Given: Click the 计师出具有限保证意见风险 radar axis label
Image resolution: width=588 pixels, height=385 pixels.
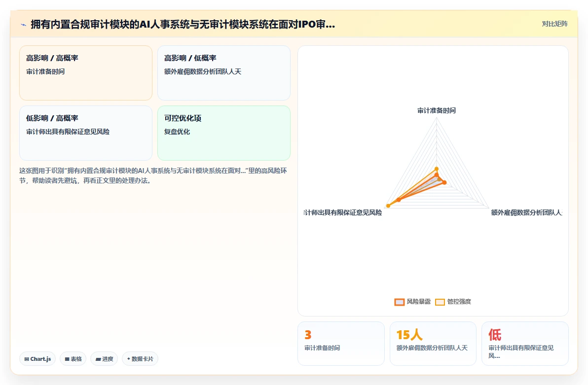Looking at the screenshot, I should coord(343,212).
